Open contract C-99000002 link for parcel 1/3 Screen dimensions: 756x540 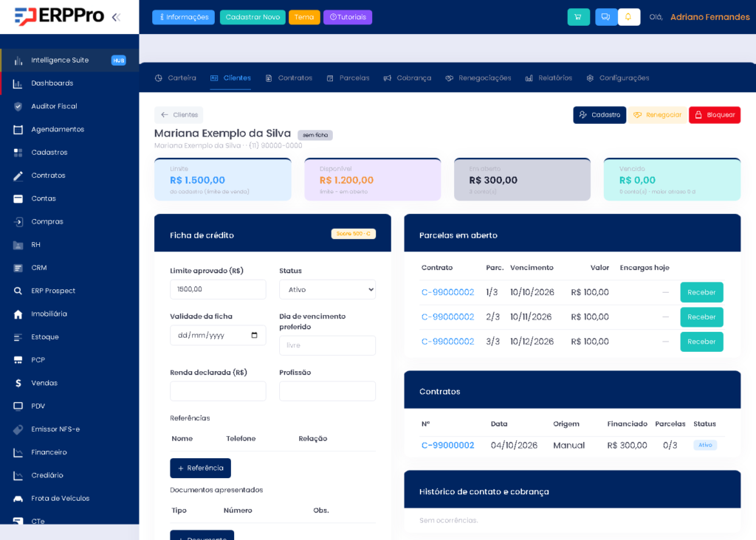447,292
